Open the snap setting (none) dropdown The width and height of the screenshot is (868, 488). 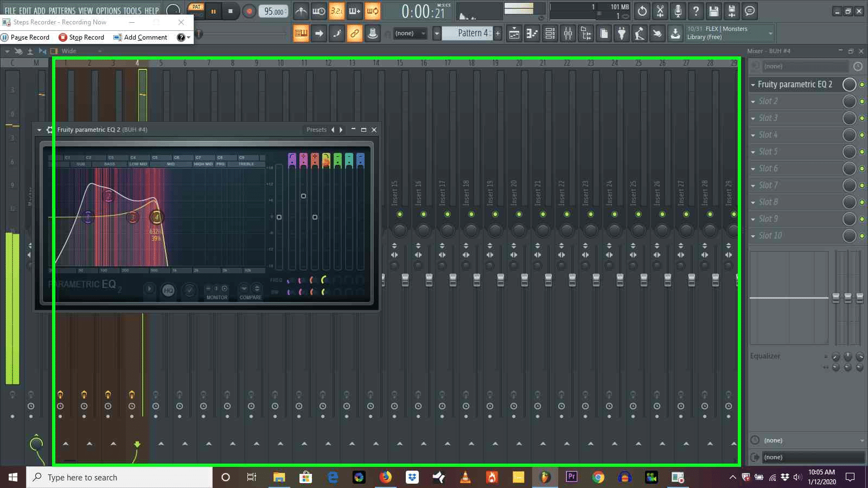point(410,34)
